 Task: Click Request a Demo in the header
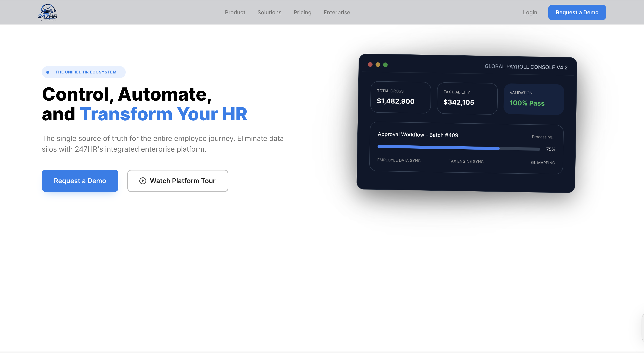click(x=577, y=12)
